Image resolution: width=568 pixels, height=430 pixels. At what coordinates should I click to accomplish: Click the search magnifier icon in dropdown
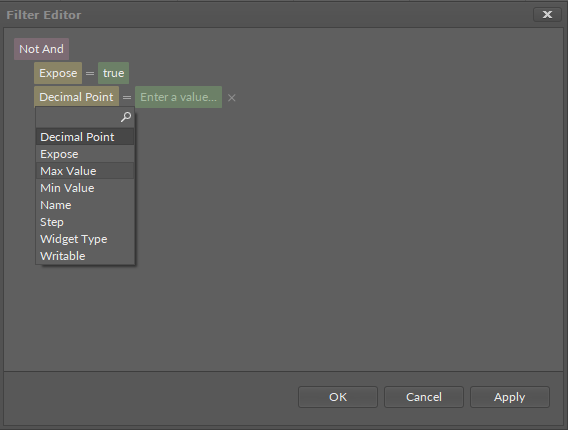coord(126,117)
